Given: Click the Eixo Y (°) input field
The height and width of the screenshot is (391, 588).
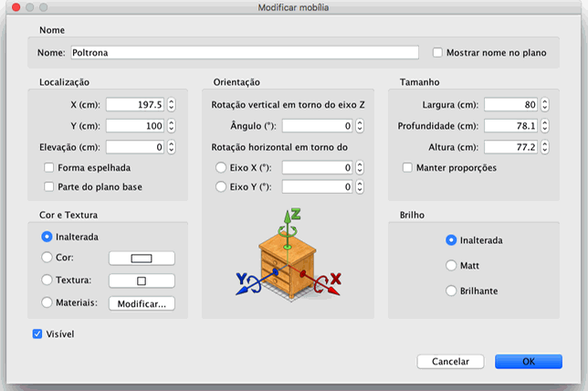Looking at the screenshot, I should [318, 186].
